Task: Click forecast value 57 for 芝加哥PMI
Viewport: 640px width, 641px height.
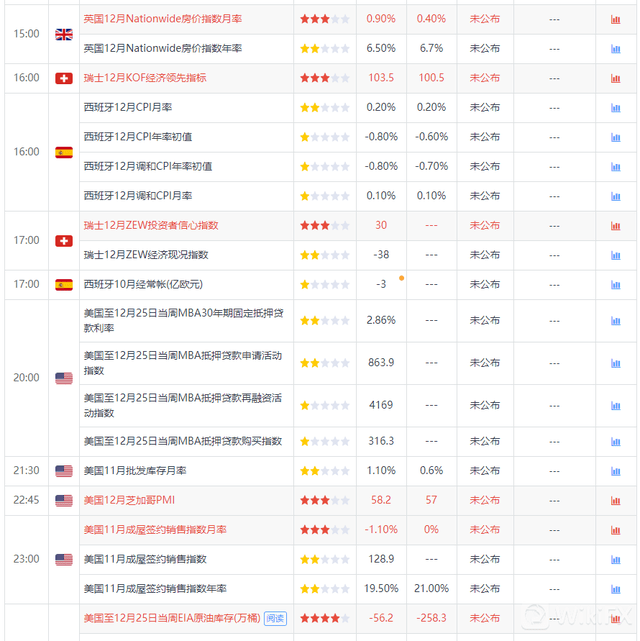Action: (x=431, y=500)
